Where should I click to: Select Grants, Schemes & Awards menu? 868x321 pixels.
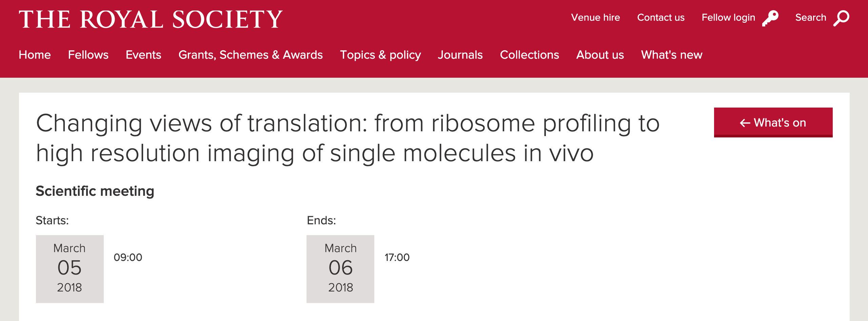pos(251,55)
